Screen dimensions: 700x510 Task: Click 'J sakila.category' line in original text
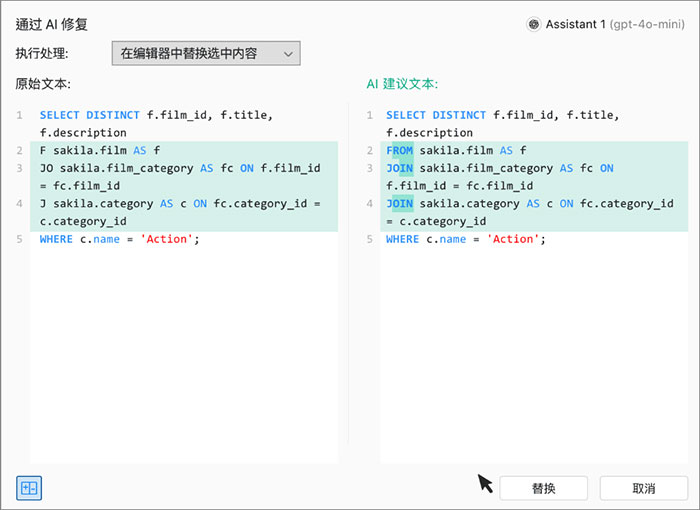tap(180, 204)
